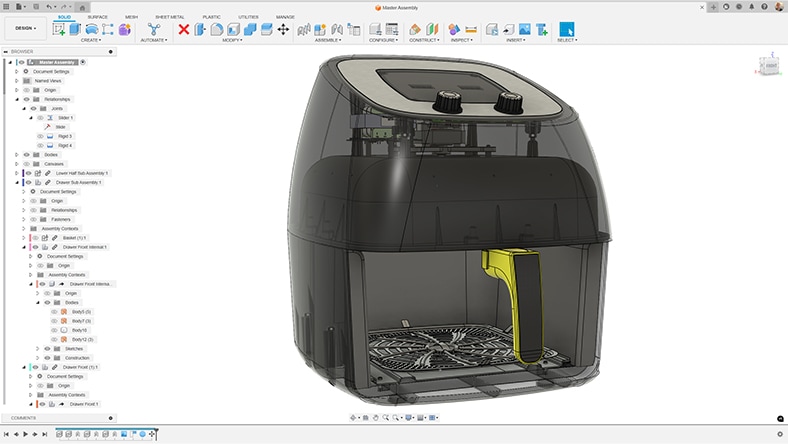The width and height of the screenshot is (788, 444).
Task: Select Drawer Sub Assembly 1 in browser
Action: 78,182
